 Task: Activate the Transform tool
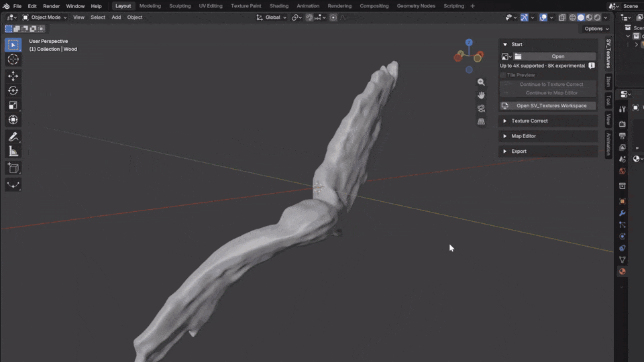[13, 120]
